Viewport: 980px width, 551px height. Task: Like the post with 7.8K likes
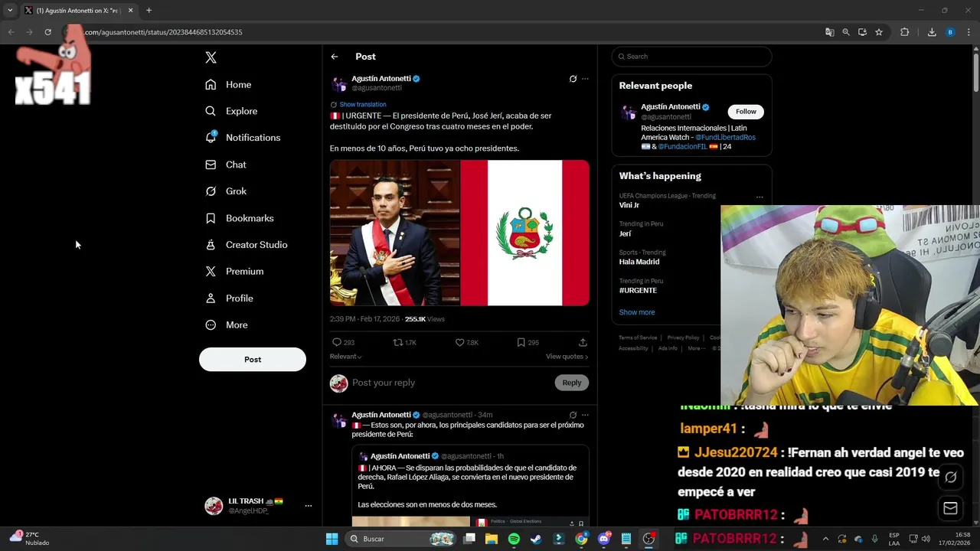(466, 342)
